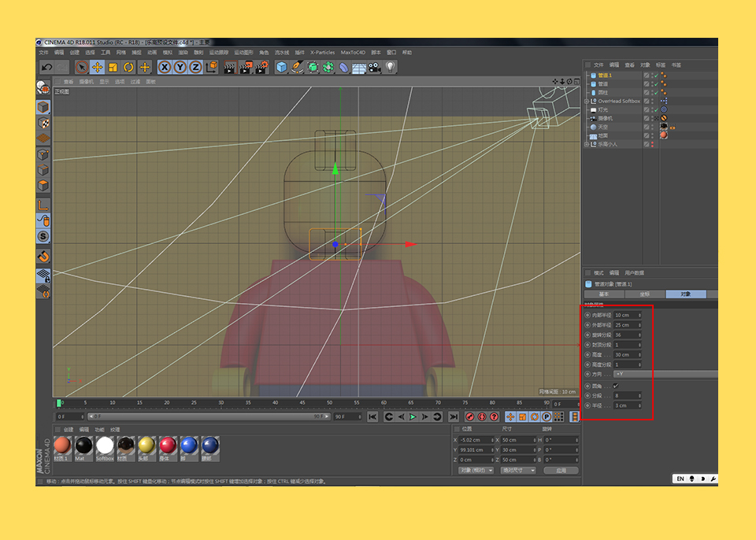Activate the Move tool in top toolbar
Image resolution: width=756 pixels, height=540 pixels.
[98, 68]
